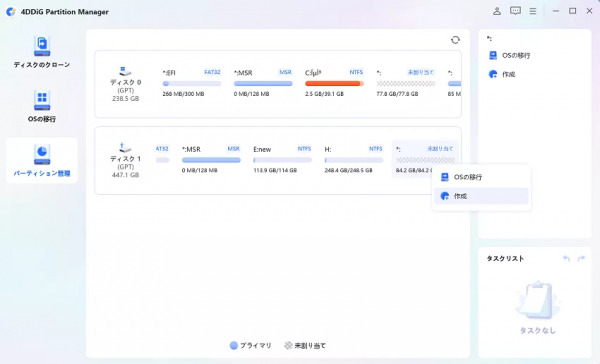Click the タスクリスト heading
Screen dimensions: 600x364
tap(505, 258)
